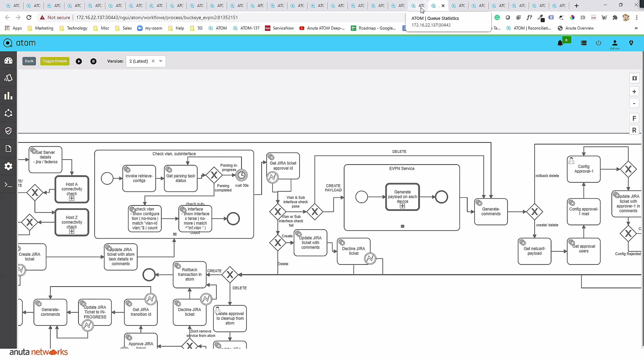
Task: Expand the Version dropdown arrow
Action: click(161, 61)
